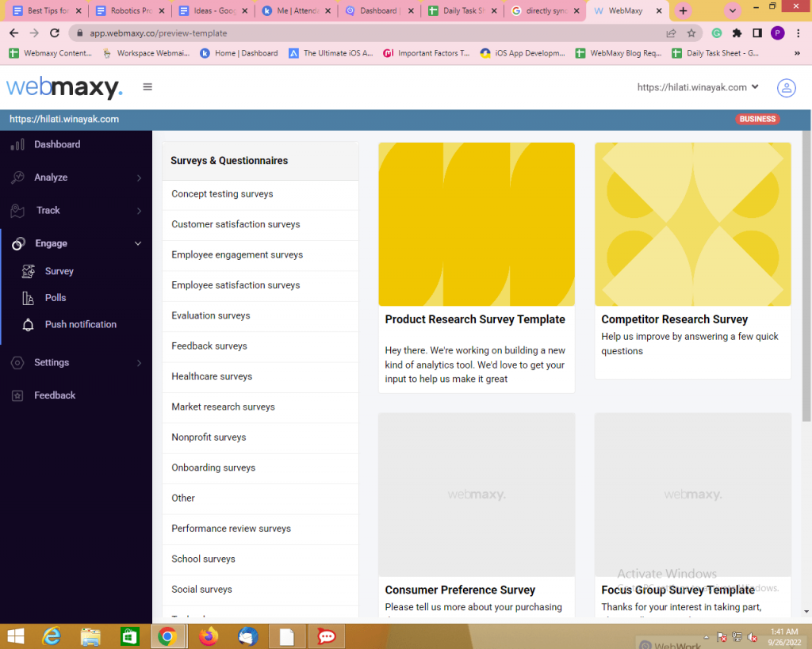This screenshot has height=649, width=812.
Task: Click the page vertical scrollbar
Action: point(806,277)
